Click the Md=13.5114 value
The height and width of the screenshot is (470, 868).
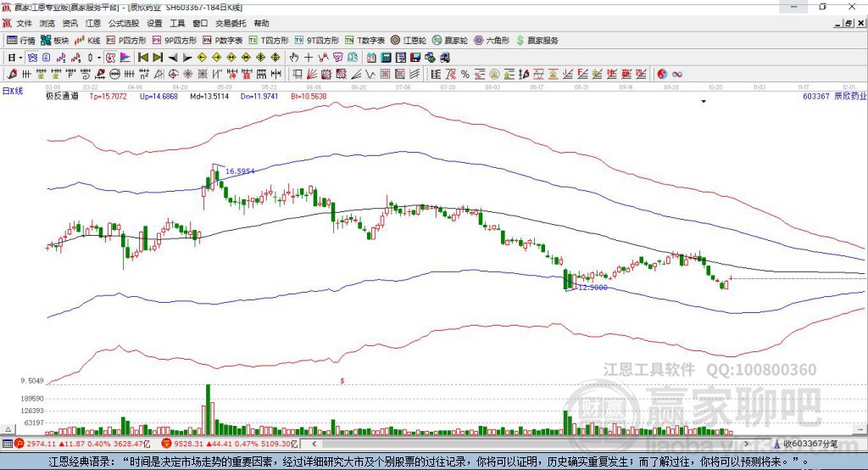209,96
